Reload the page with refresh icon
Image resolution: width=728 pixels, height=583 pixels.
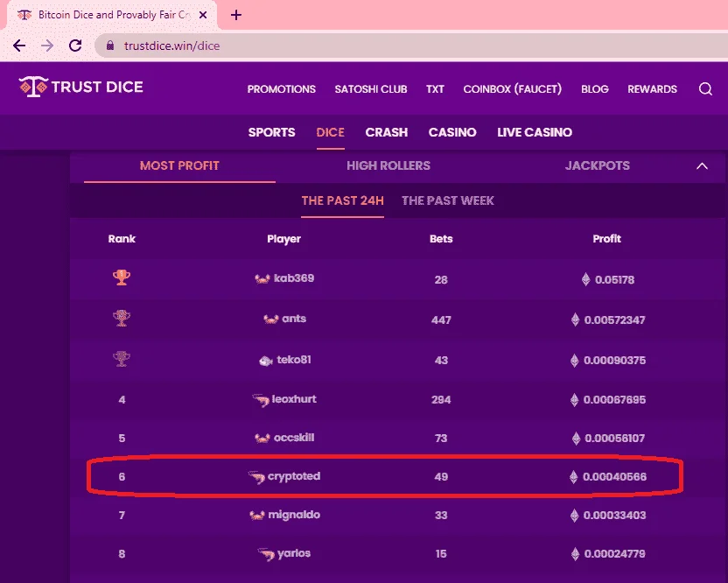(x=75, y=46)
